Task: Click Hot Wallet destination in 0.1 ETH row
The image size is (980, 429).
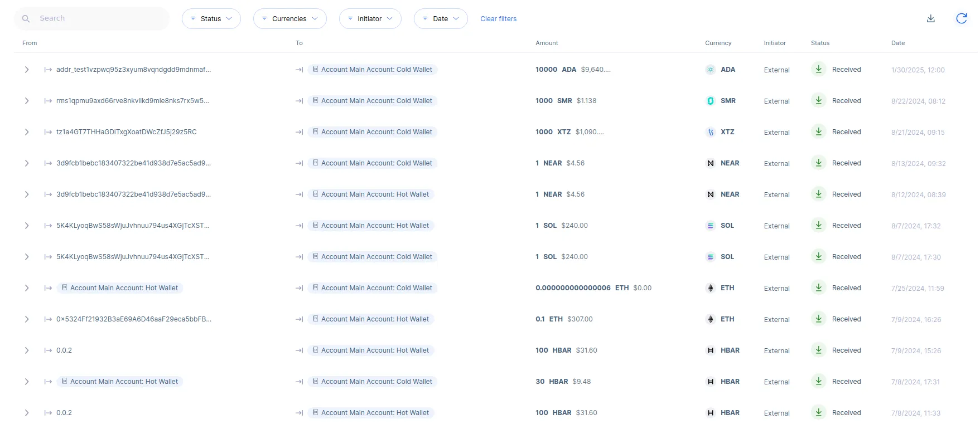Action: tap(371, 319)
